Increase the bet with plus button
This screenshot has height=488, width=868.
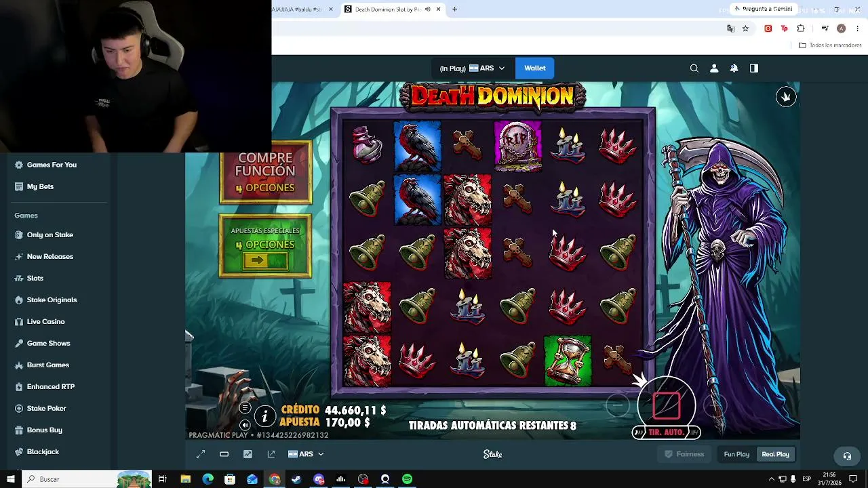[714, 405]
